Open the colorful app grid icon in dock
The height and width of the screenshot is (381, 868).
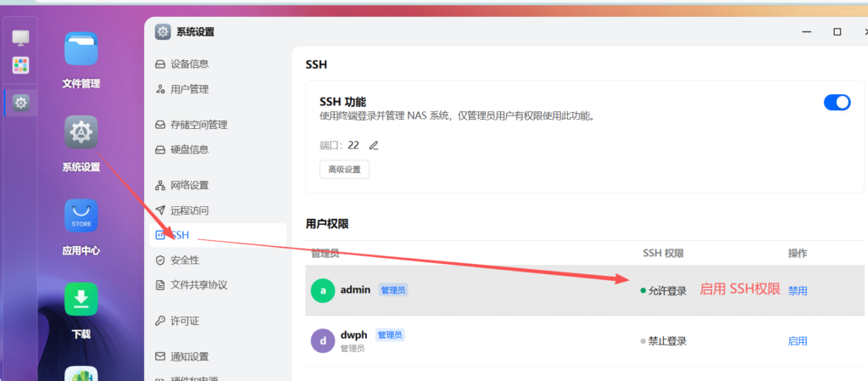tap(20, 65)
